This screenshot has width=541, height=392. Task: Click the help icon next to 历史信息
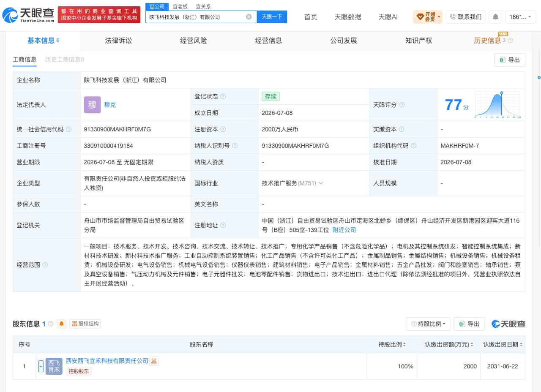pos(510,41)
